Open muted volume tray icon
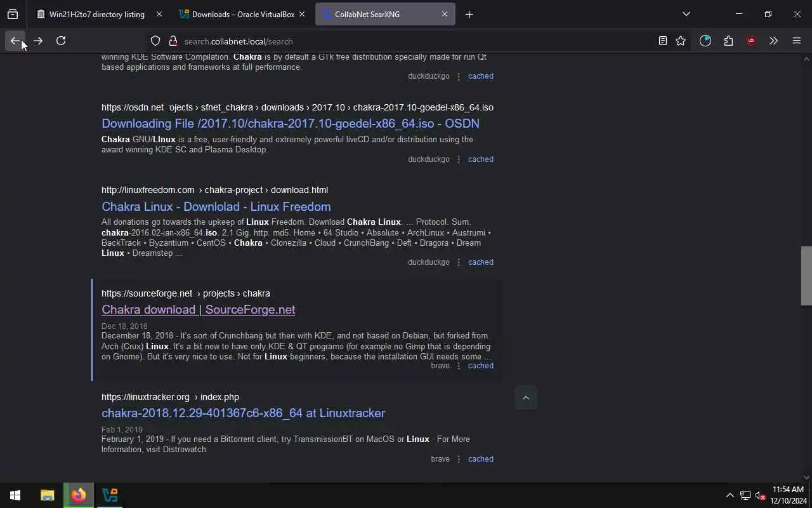Screen dimensions: 812x508 pyautogui.click(x=760, y=495)
